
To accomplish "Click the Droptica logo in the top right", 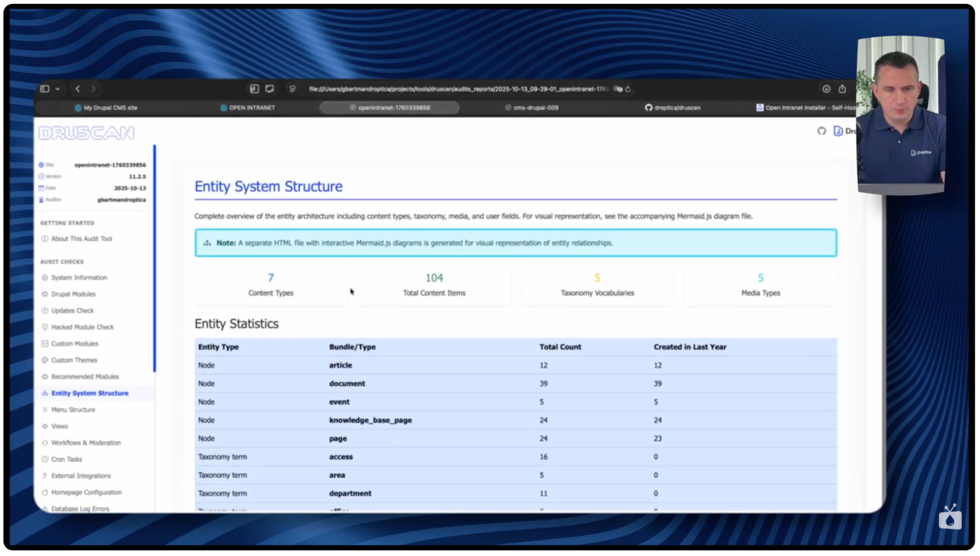I will pos(837,131).
